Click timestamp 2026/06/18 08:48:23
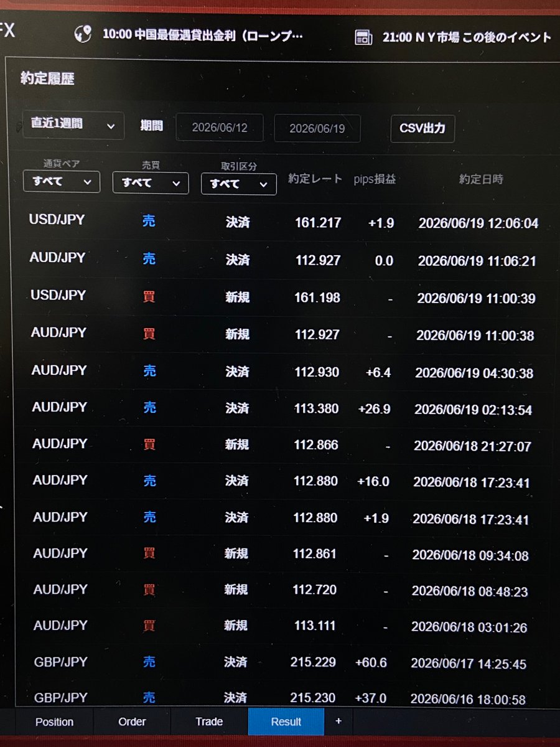The image size is (560, 747). click(x=470, y=591)
